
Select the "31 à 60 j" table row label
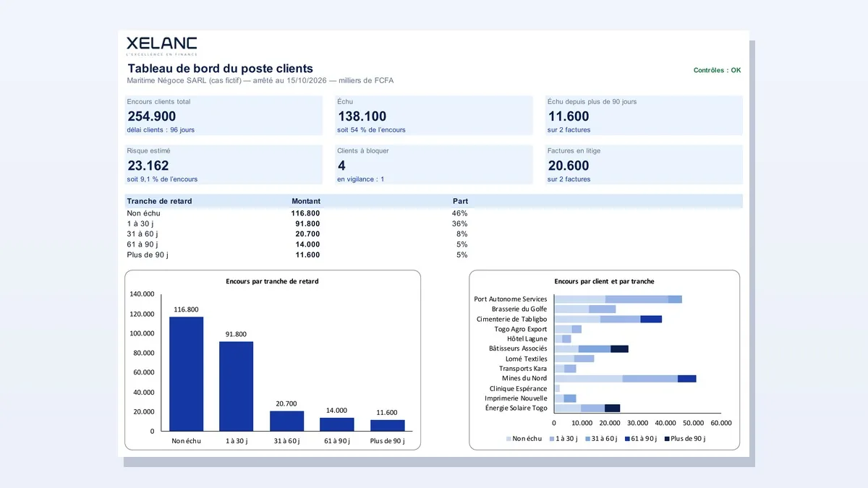tap(142, 234)
